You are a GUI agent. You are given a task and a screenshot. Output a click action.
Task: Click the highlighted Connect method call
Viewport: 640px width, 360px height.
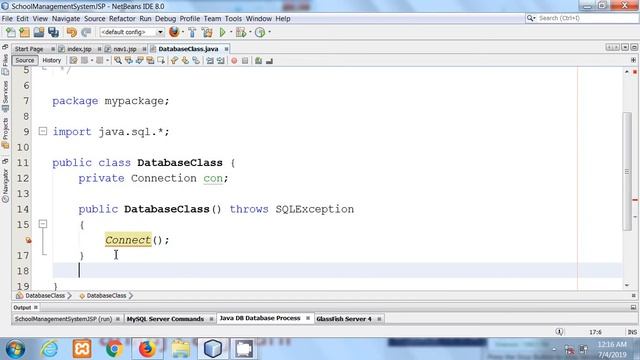(128, 240)
